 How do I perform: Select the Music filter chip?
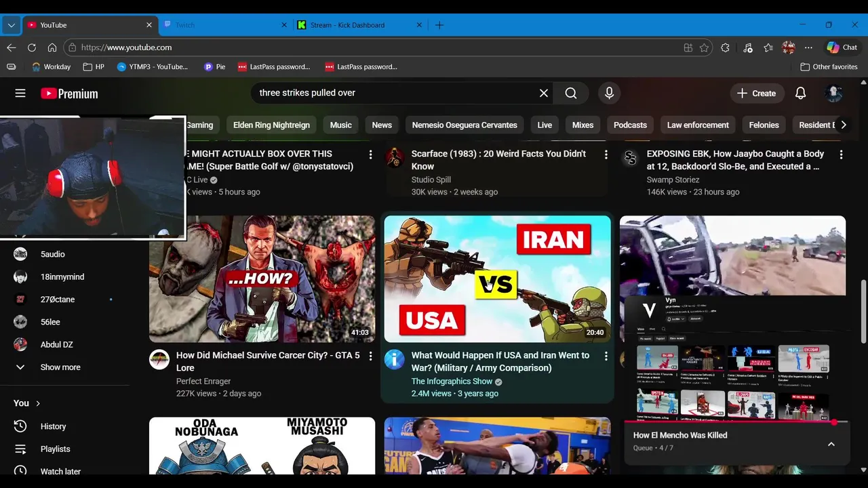click(340, 125)
